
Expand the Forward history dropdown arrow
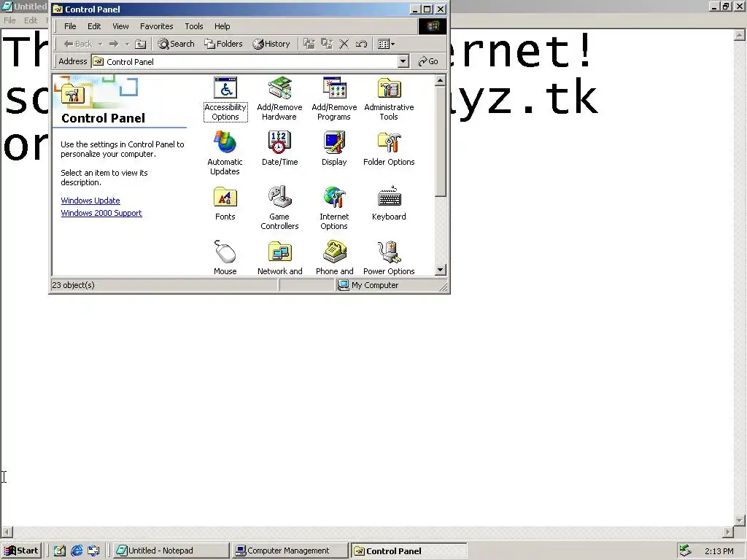127,44
